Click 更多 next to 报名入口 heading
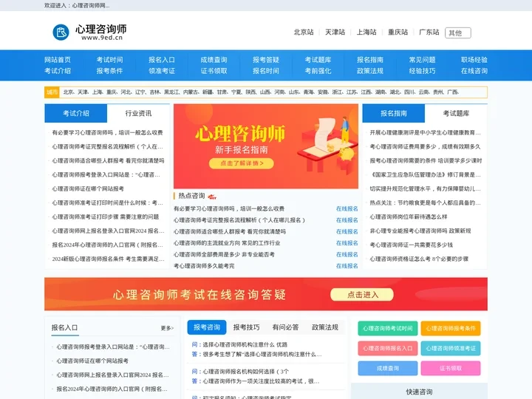The height and width of the screenshot is (399, 532). (x=167, y=328)
